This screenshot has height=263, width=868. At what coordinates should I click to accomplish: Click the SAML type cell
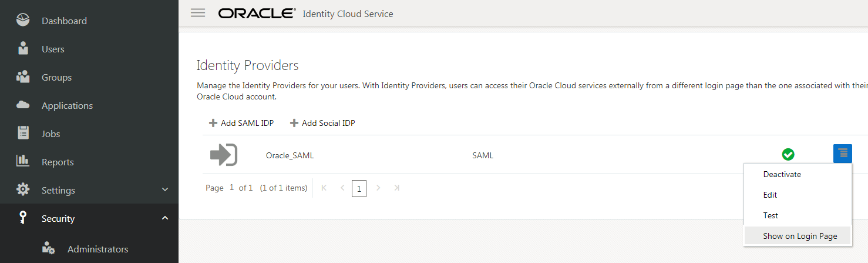pos(483,155)
